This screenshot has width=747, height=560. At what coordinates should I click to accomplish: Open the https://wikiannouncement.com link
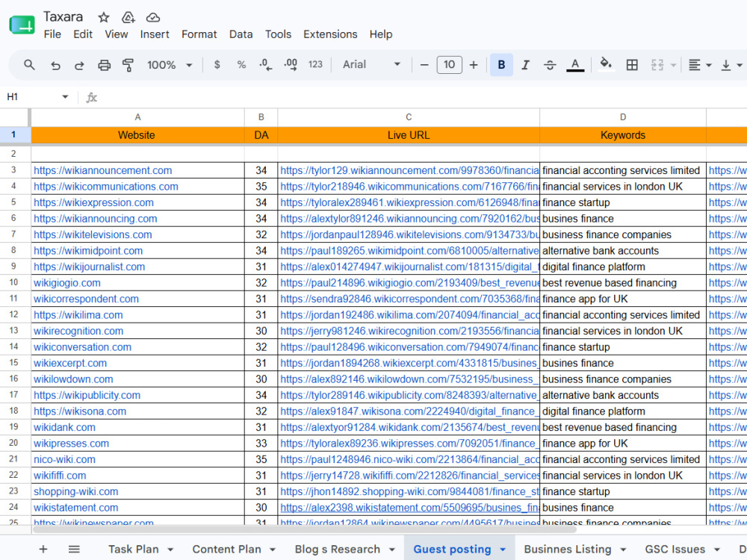click(103, 170)
